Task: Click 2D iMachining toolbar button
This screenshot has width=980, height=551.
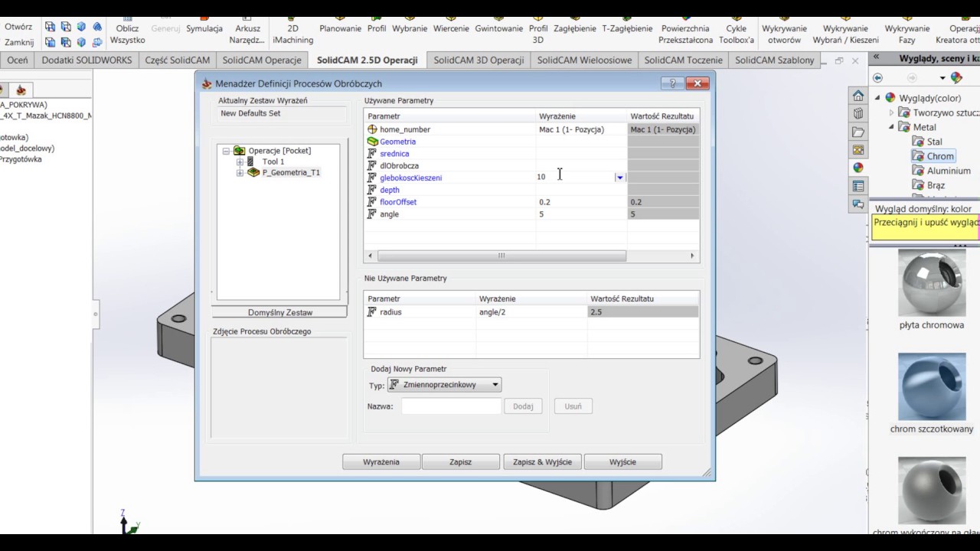Action: point(292,29)
